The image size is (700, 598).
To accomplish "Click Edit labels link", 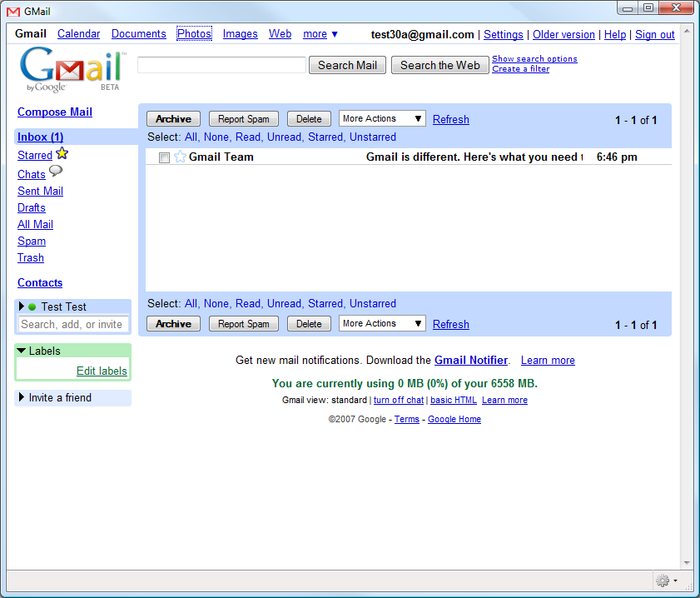I will pos(102,371).
